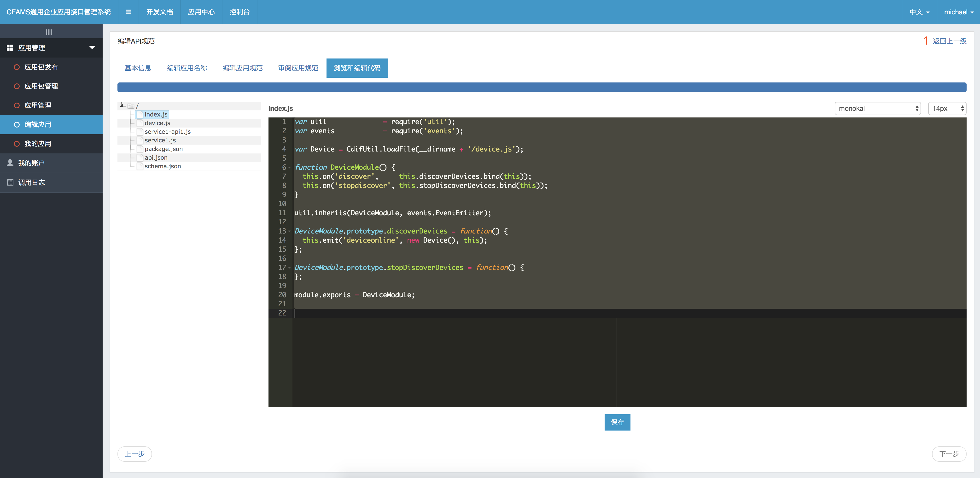Select service1.js in the file tree

(x=160, y=140)
